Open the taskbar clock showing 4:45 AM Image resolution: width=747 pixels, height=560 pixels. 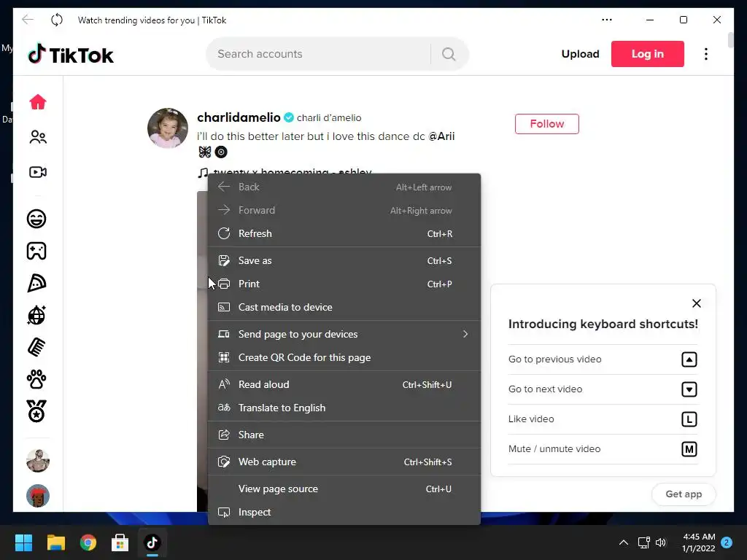(x=699, y=542)
